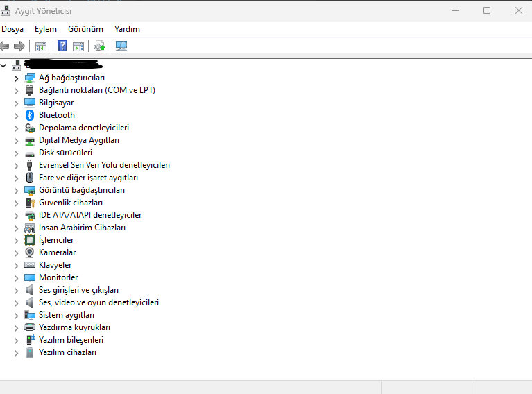
Task: Click the İnsan Arabirim Cihazları icon
Action: (x=30, y=228)
